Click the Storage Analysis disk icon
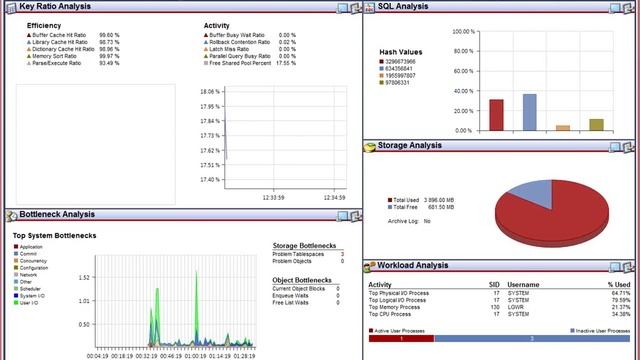Viewport: 640px width, 360px height. 370,147
